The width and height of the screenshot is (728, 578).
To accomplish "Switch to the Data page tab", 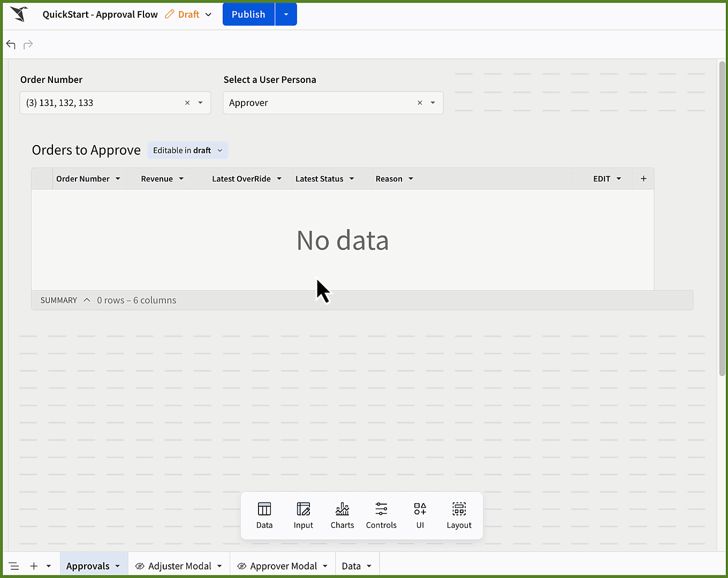I will tap(357, 566).
